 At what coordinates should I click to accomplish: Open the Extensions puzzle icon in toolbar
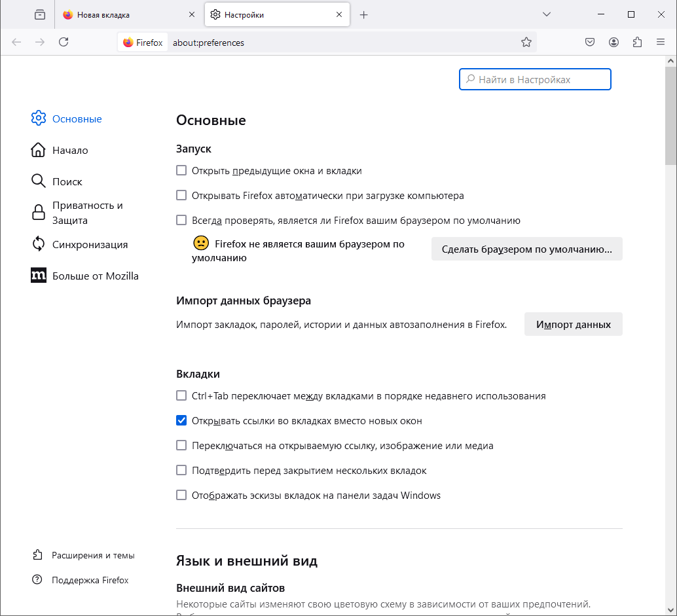pos(637,43)
